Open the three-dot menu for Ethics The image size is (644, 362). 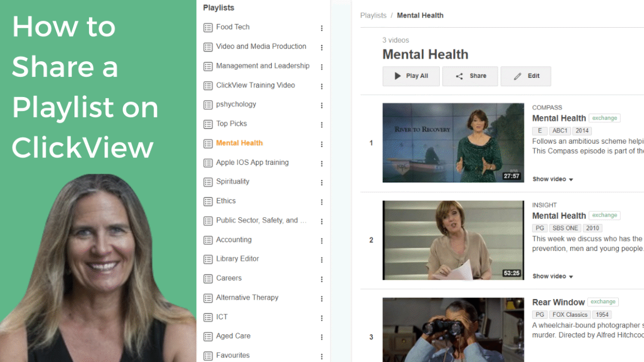coord(321,202)
